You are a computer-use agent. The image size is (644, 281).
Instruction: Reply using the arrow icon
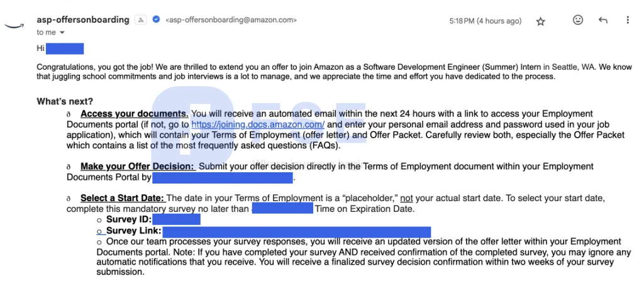pos(603,20)
